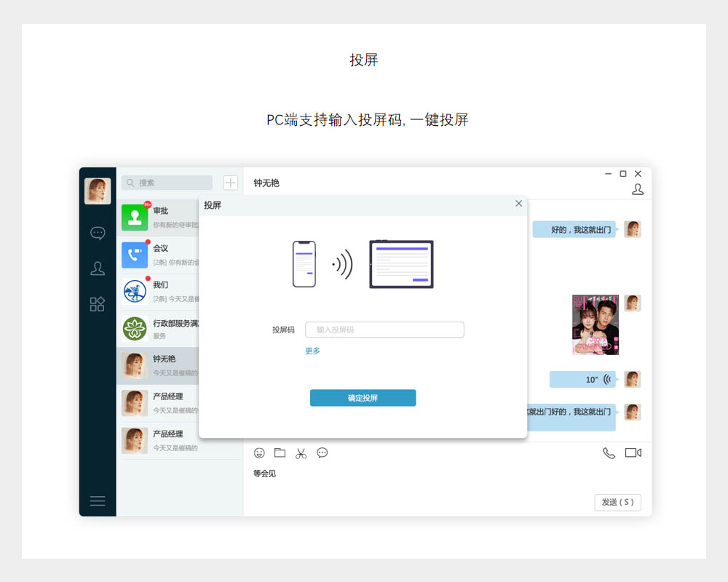Image resolution: width=728 pixels, height=582 pixels.
Task: Start a video call with camera icon
Action: 633,453
